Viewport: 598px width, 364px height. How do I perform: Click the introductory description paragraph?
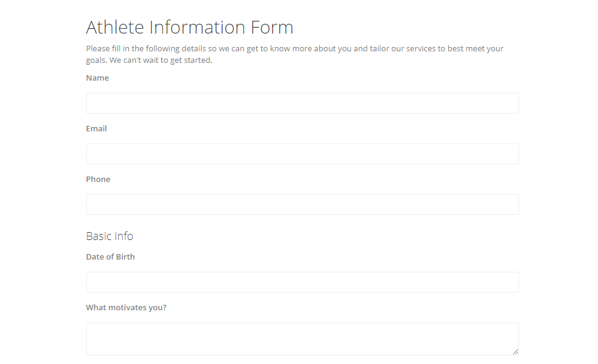pos(293,54)
